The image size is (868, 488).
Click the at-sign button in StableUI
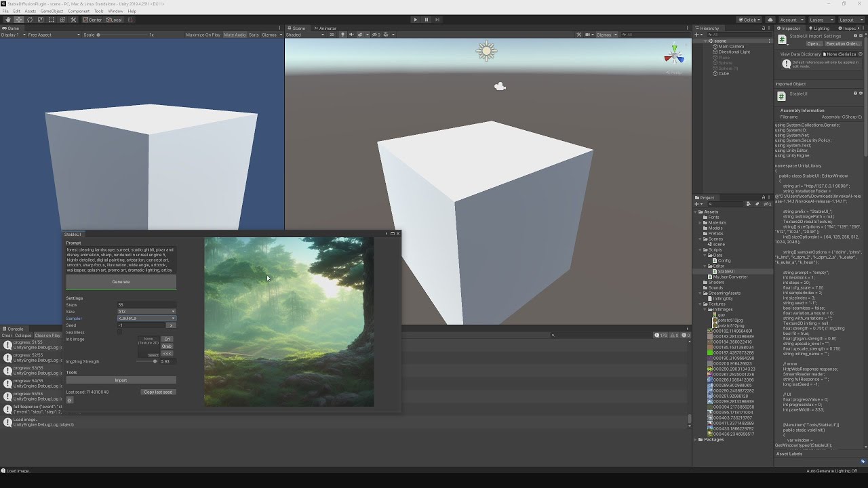(69, 400)
